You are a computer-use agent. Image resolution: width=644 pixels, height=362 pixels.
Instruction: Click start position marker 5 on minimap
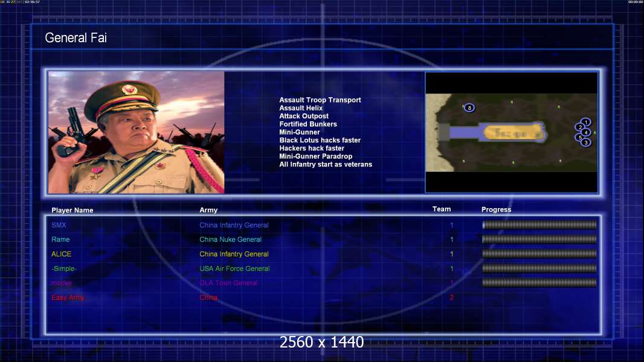coord(580,138)
